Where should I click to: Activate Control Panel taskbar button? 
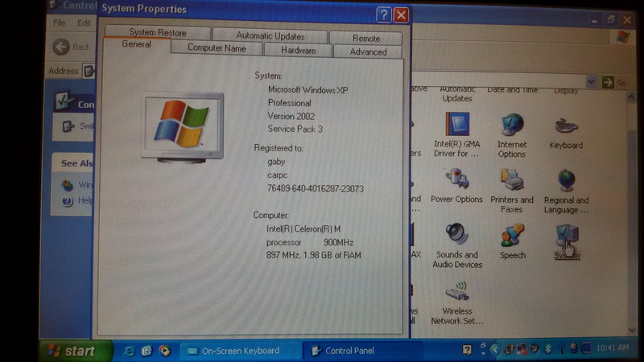(361, 351)
